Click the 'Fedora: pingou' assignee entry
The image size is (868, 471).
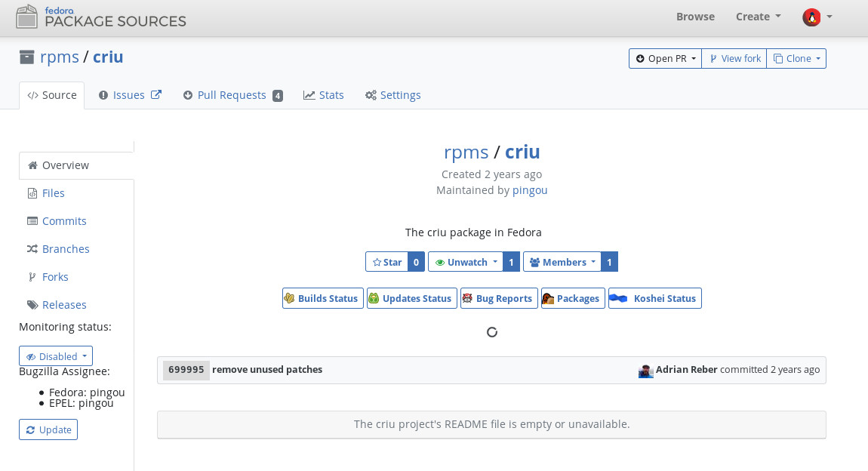(87, 392)
